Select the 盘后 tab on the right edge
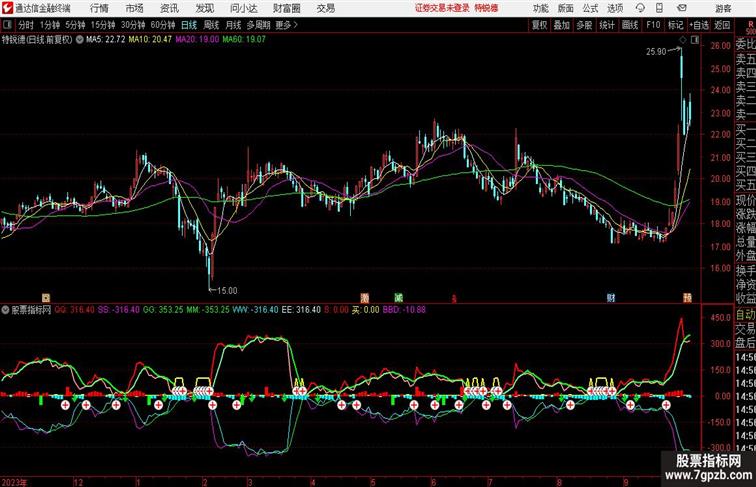 click(x=745, y=343)
